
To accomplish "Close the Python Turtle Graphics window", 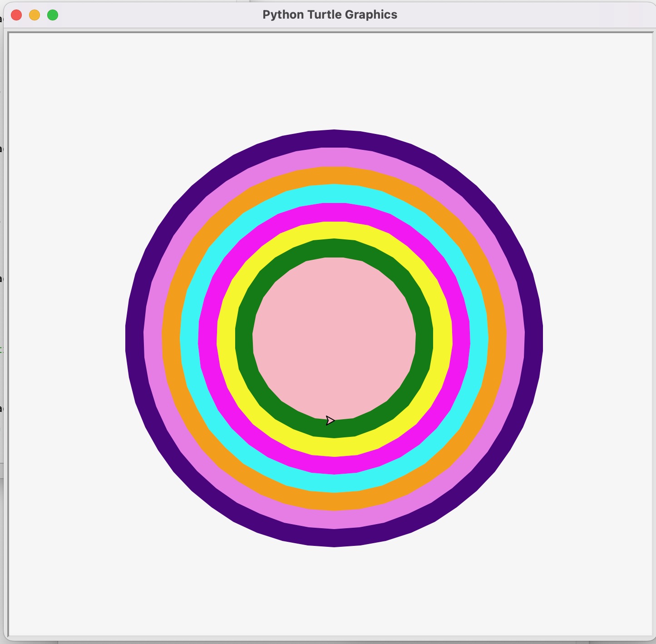I will coord(16,15).
